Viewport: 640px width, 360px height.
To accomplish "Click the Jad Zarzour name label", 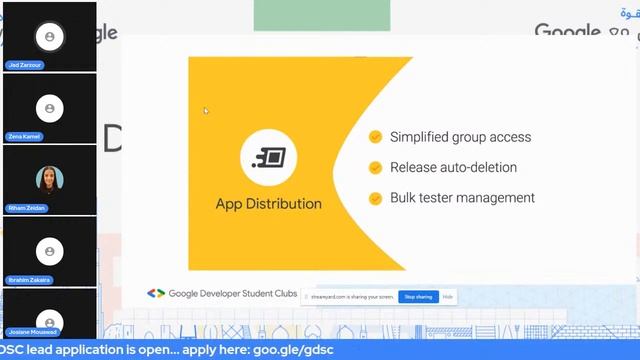I will click(x=25, y=65).
